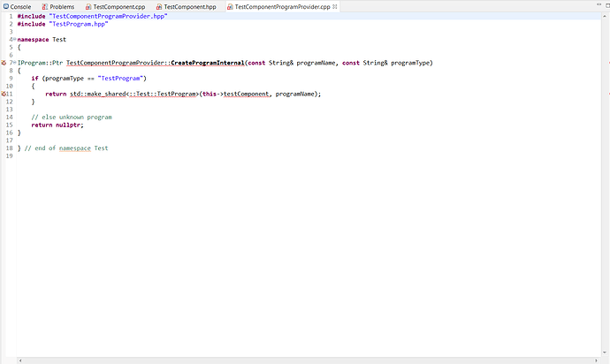This screenshot has height=364, width=610.
Task: Click the "TestProgram.hpp" include string
Action: pyautogui.click(x=79, y=24)
